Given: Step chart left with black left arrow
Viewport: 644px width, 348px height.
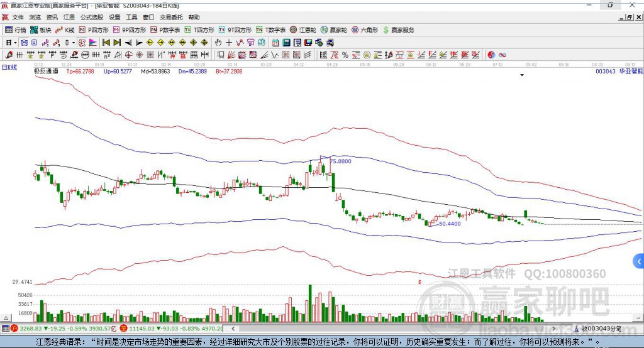Looking at the screenshot, I should pyautogui.click(x=128, y=43).
